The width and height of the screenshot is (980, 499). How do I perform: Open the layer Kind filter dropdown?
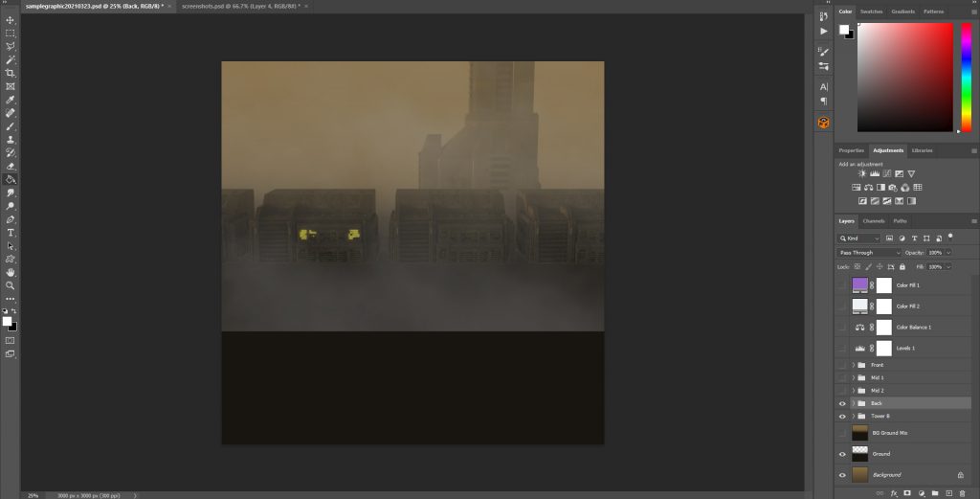(858, 238)
